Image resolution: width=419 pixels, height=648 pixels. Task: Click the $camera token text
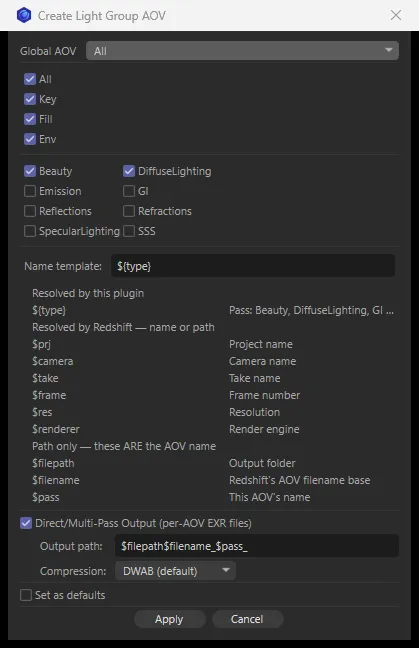52,361
